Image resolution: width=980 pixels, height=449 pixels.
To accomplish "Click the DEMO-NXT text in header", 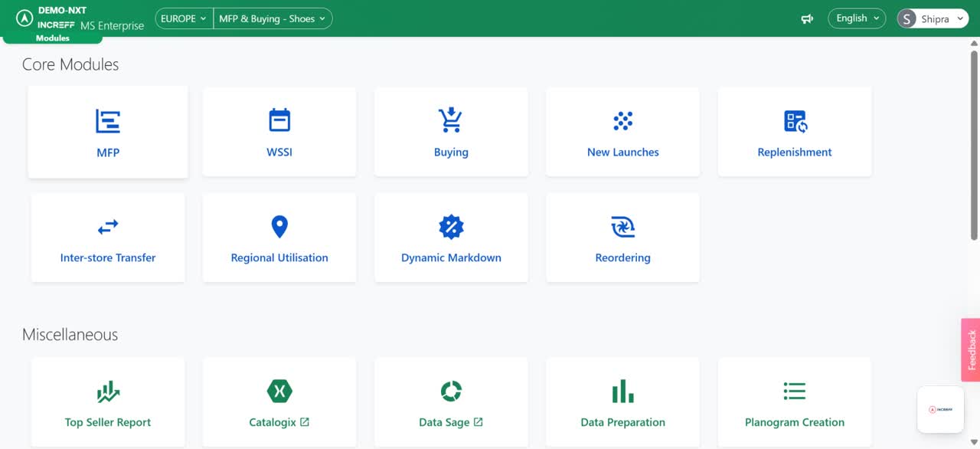I will point(62,11).
